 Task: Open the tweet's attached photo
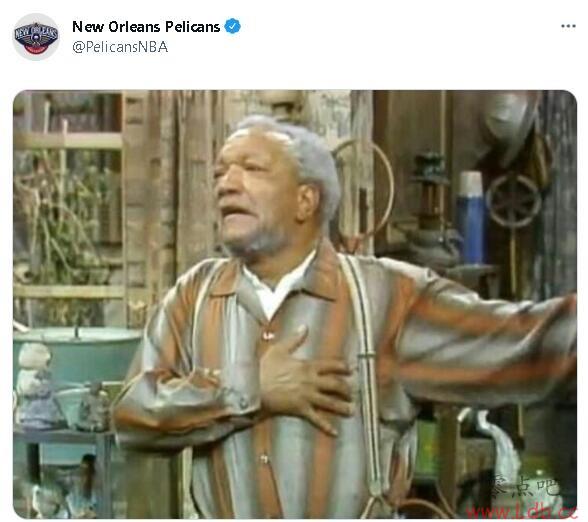click(295, 304)
